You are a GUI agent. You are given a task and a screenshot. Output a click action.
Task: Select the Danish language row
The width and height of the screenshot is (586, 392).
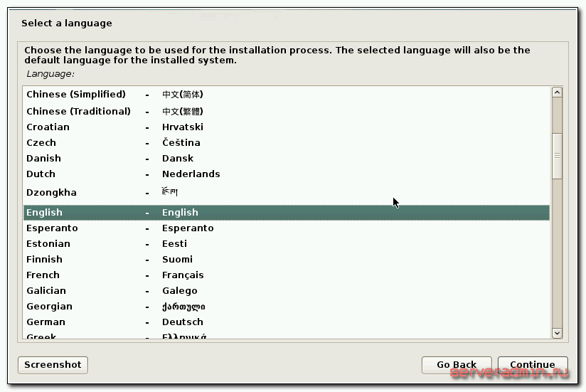tap(43, 159)
